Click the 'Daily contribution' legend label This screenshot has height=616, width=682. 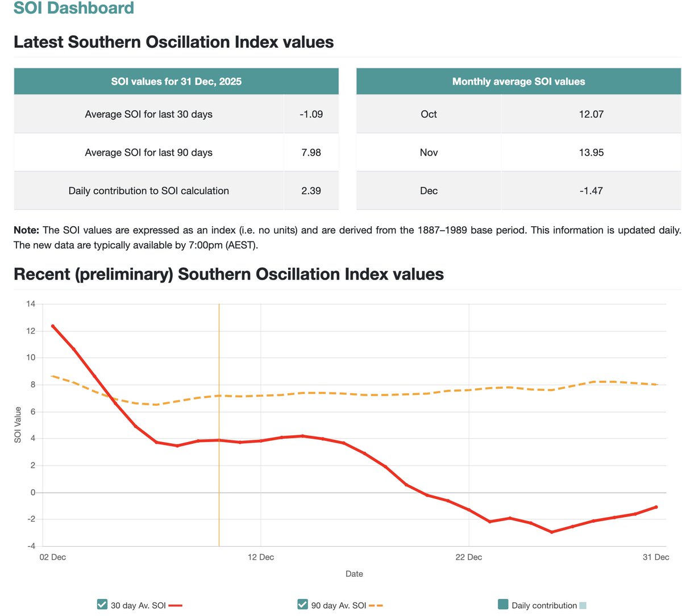tap(544, 605)
